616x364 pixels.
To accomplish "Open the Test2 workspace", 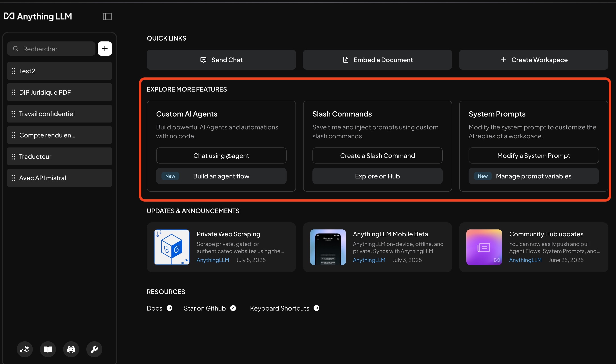I will coord(59,71).
